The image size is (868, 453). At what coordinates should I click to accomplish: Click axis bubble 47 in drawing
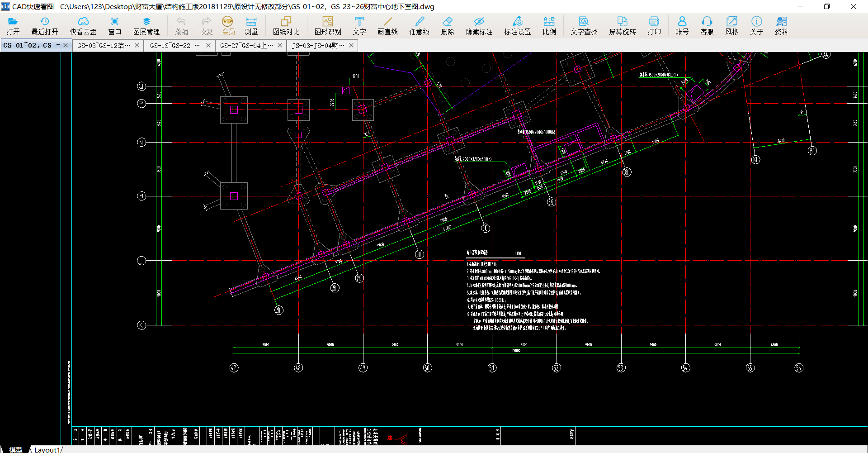[x=234, y=368]
